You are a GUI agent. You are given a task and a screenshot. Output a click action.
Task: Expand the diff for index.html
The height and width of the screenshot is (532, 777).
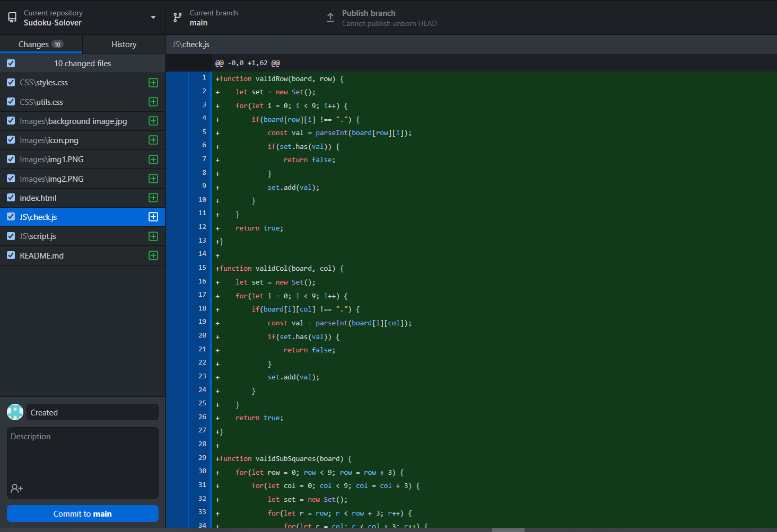[153, 198]
